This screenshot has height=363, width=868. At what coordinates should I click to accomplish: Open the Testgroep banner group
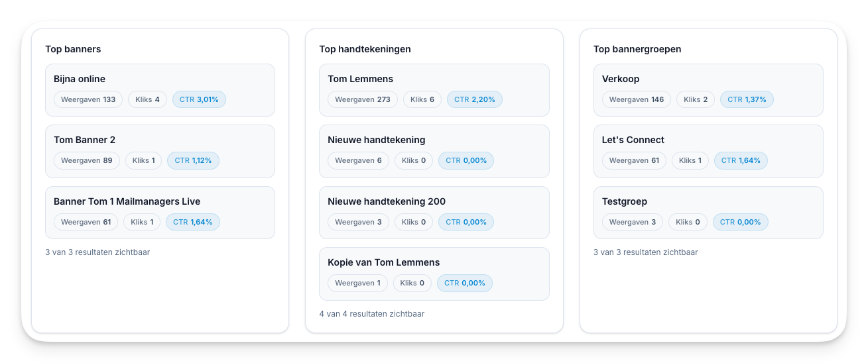[x=624, y=201]
